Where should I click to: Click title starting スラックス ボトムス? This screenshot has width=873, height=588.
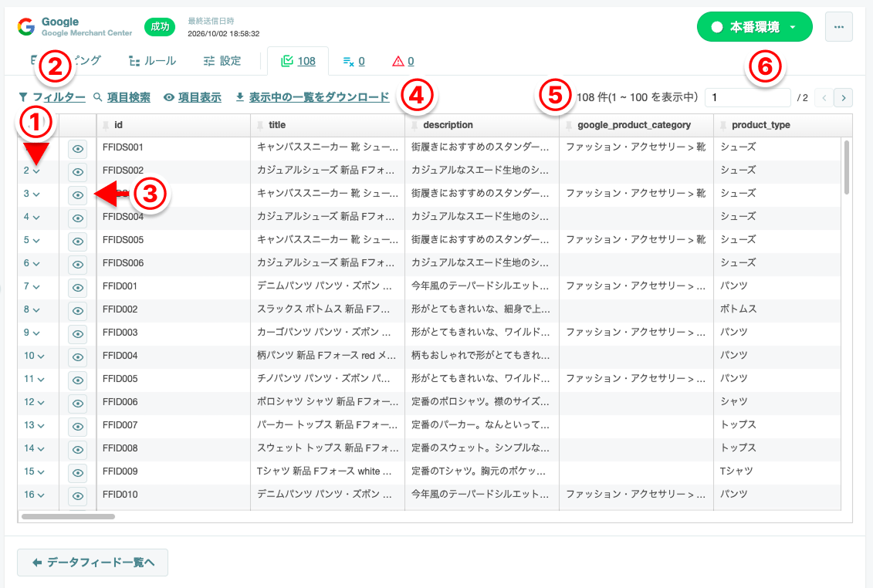[x=323, y=309]
